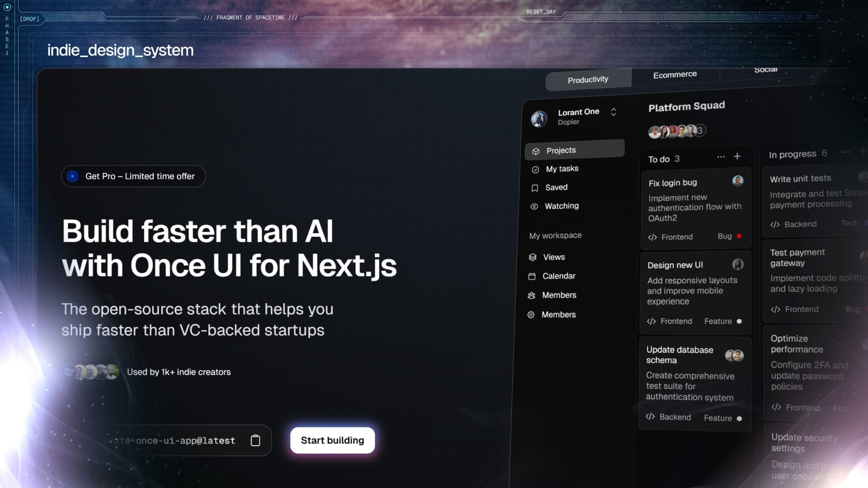Add a new card to To do column

click(x=737, y=156)
